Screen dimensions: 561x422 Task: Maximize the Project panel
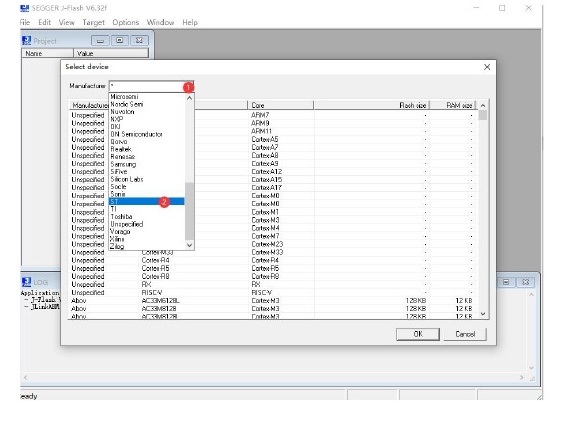[119, 40]
